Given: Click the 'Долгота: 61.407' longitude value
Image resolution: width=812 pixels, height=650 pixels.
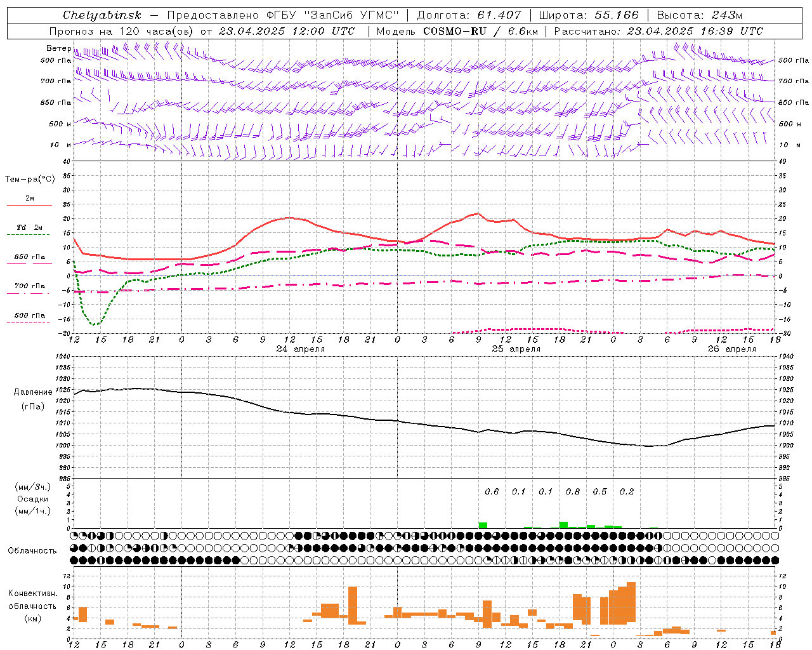Looking at the screenshot, I should 469,15.
